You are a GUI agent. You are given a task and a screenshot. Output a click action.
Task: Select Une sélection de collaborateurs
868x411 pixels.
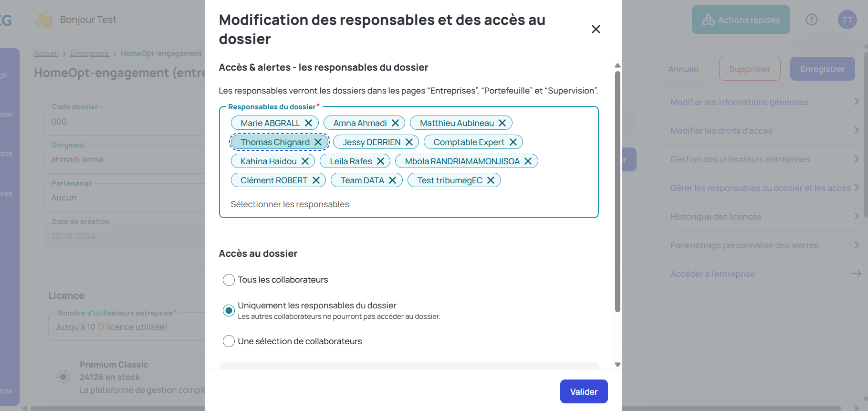pyautogui.click(x=229, y=341)
